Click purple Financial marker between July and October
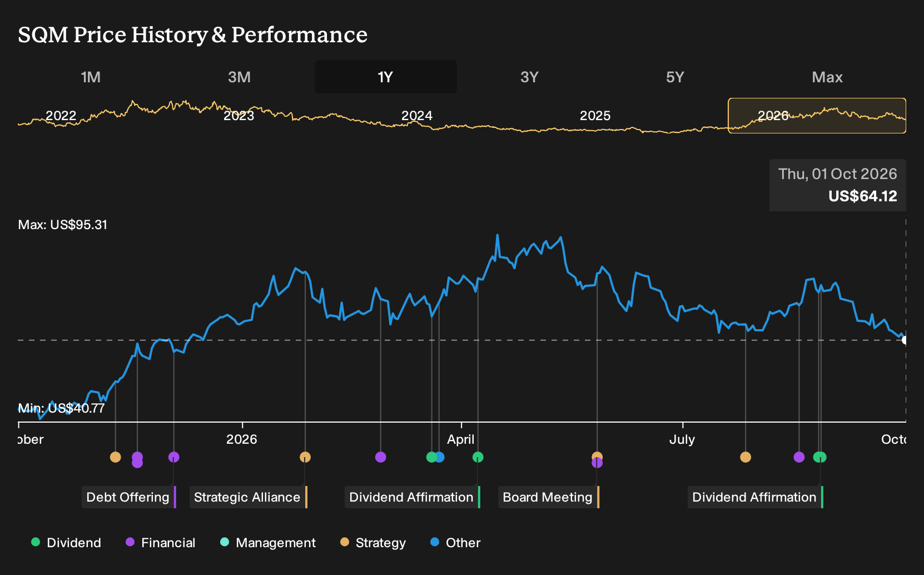 (x=799, y=457)
